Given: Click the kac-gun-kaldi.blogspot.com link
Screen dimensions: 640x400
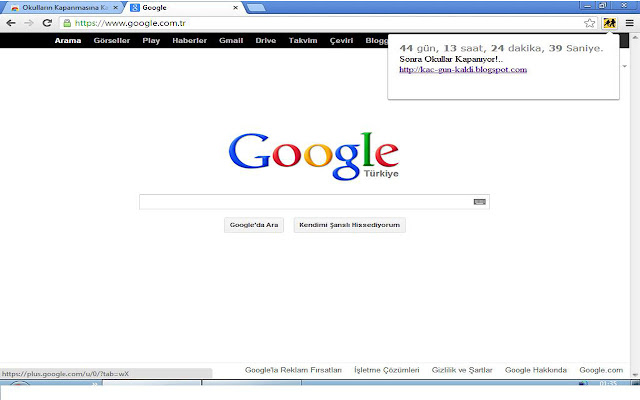Looking at the screenshot, I should pos(463,69).
